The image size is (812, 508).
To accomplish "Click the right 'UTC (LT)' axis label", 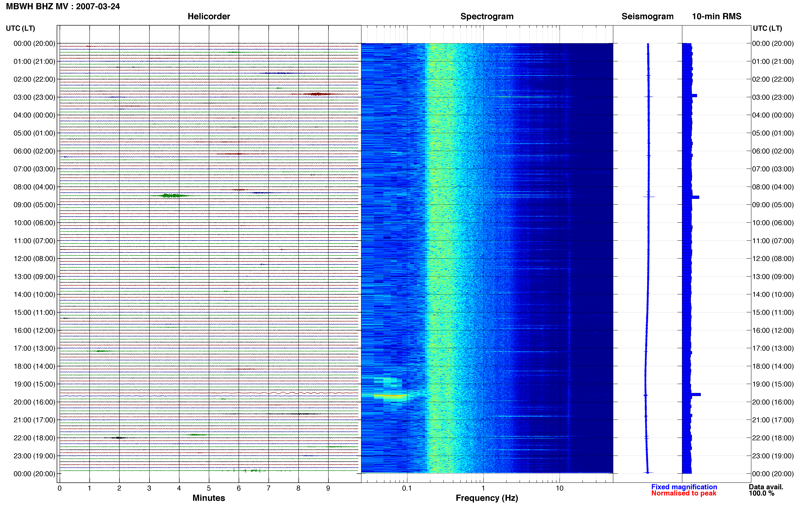I will coord(767,28).
